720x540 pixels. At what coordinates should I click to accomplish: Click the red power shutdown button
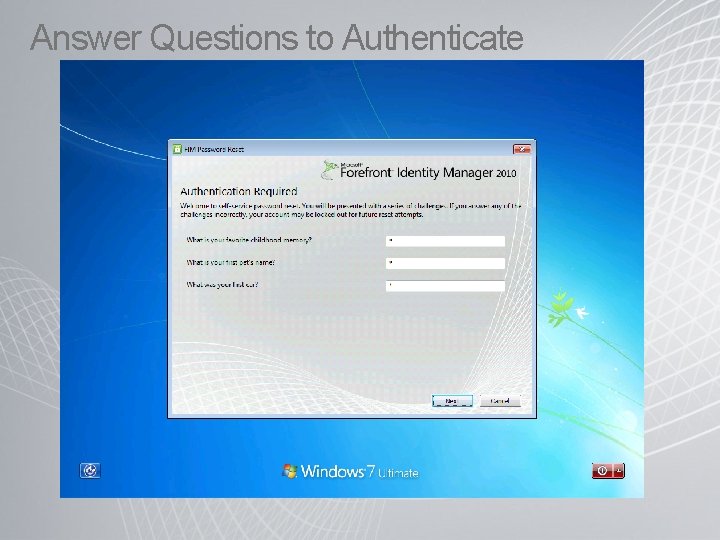[602, 471]
